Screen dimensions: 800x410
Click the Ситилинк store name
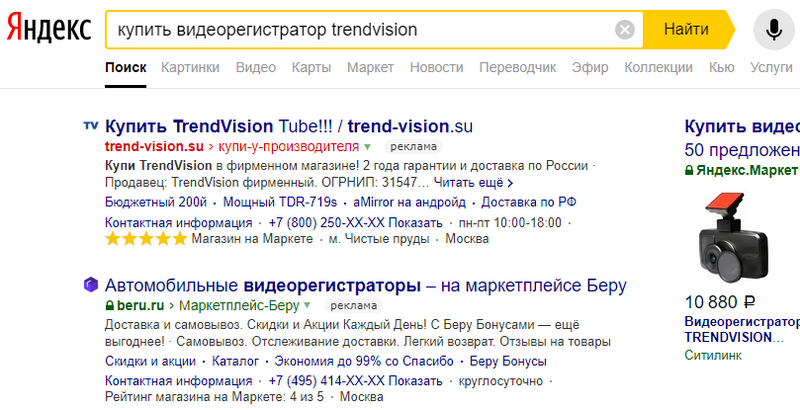[x=713, y=355]
